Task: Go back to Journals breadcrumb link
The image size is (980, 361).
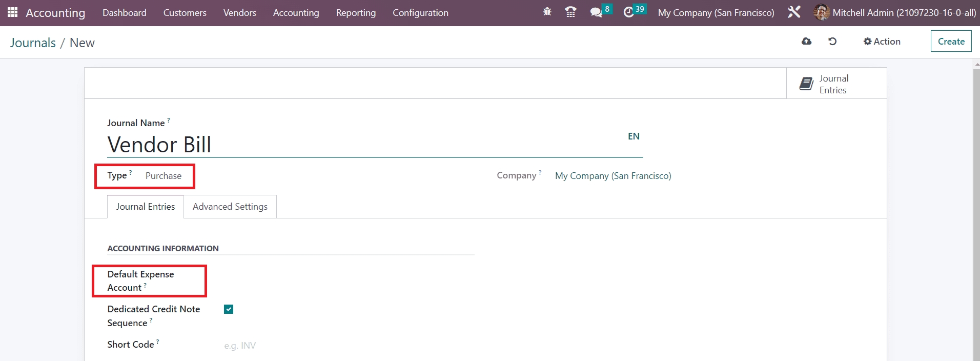Action: tap(33, 43)
